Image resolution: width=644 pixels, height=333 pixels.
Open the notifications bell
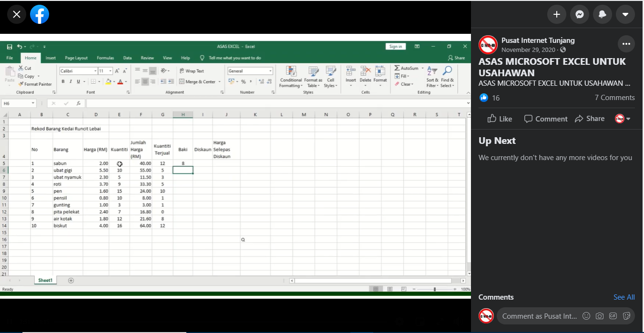[602, 14]
